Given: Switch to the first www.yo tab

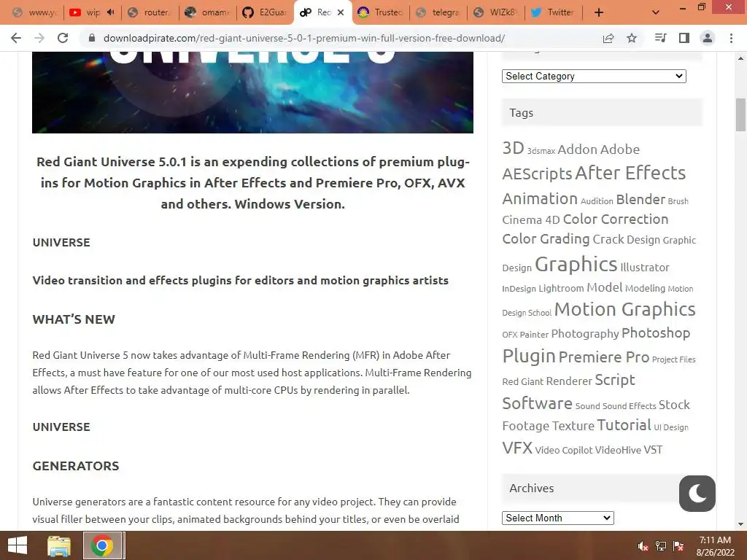Looking at the screenshot, I should pos(35,12).
